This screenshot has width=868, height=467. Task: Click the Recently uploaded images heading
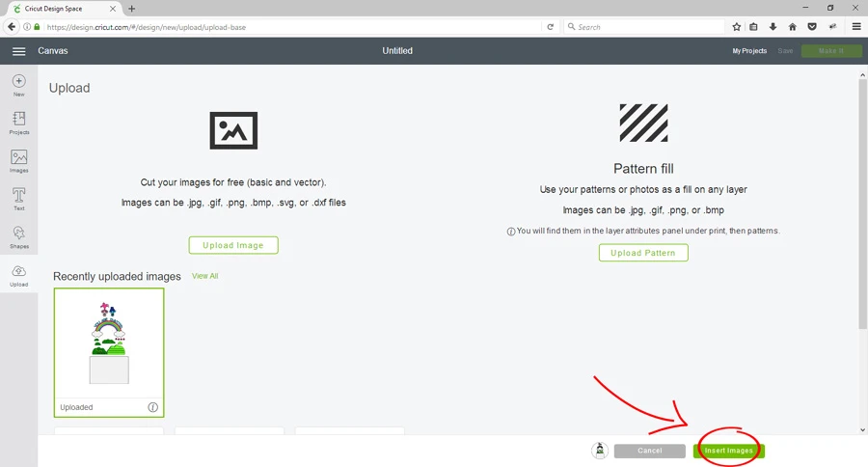coord(117,276)
